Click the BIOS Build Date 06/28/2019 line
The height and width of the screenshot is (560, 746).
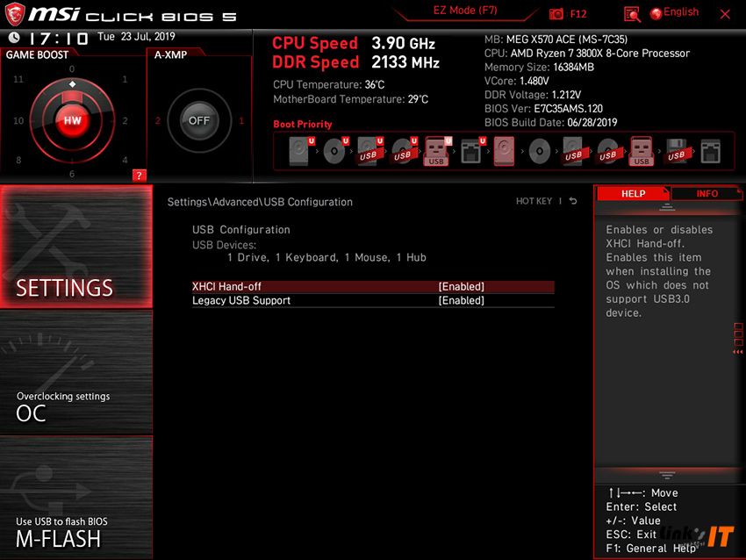coord(550,122)
